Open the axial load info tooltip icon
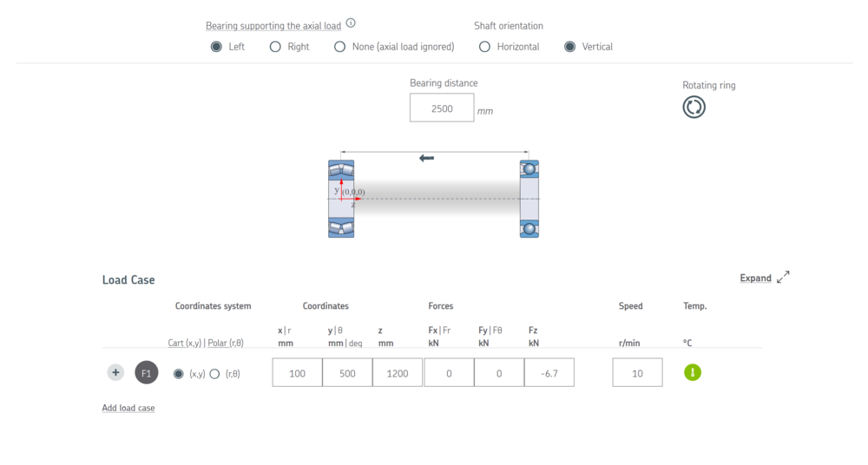 [351, 23]
